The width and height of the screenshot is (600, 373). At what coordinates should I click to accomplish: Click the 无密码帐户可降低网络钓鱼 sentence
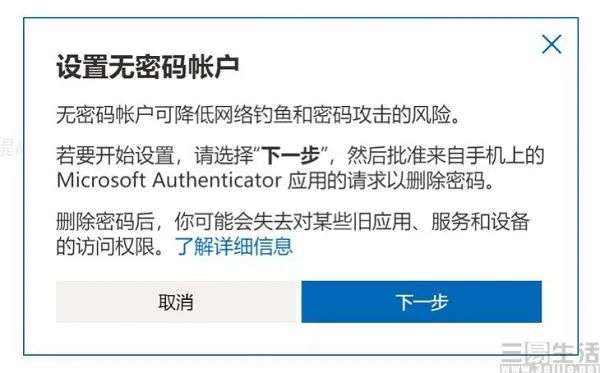[x=258, y=115]
